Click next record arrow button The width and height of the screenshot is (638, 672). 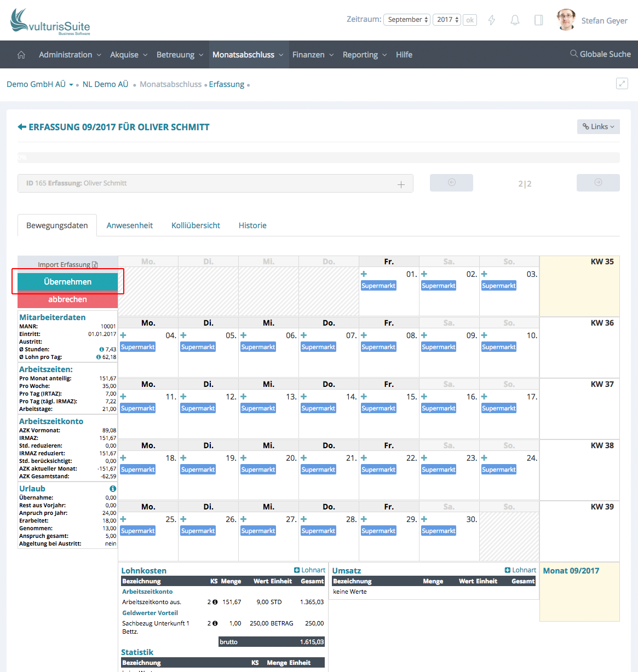(598, 183)
